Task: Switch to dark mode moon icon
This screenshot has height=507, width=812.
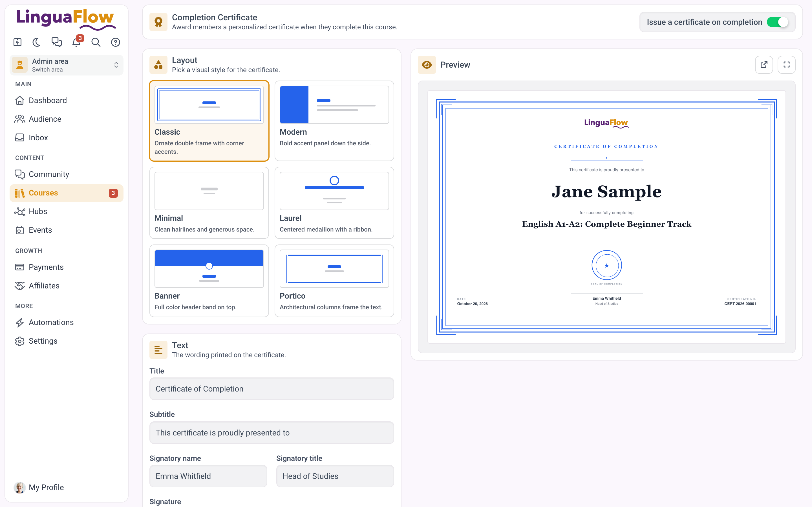Action: point(37,42)
